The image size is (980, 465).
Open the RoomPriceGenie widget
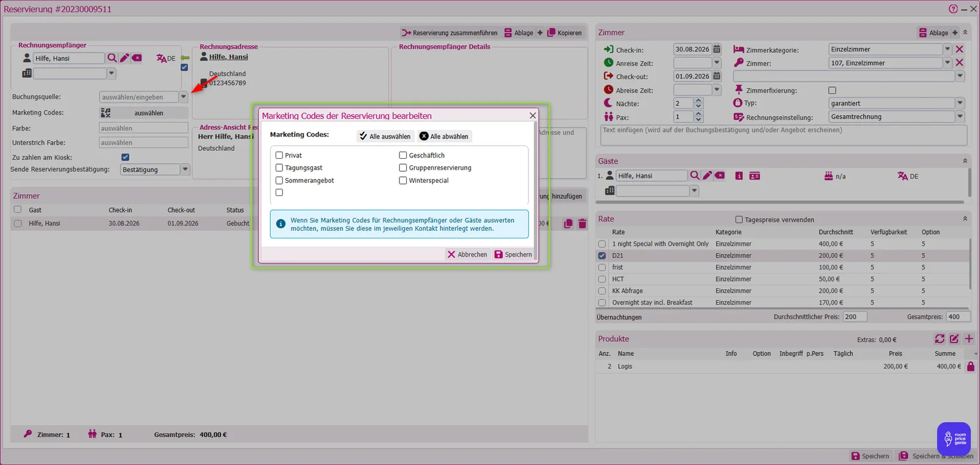(x=954, y=439)
